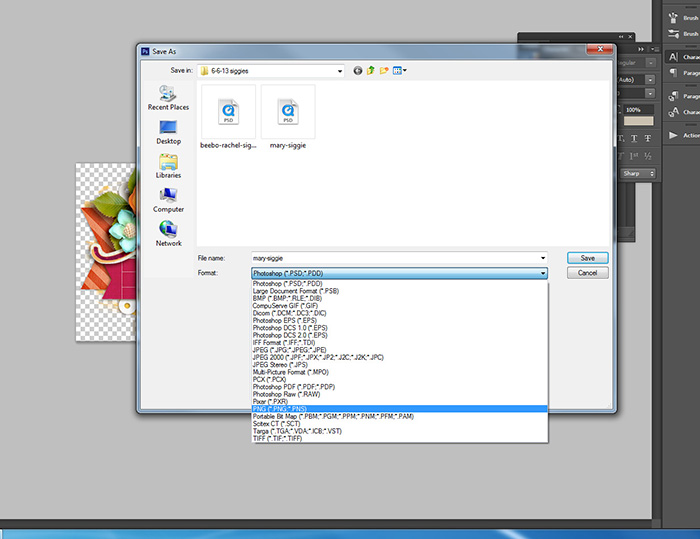This screenshot has height=539, width=700.
Task: Open the Character panel flyout menu icon
Action: click(x=654, y=49)
